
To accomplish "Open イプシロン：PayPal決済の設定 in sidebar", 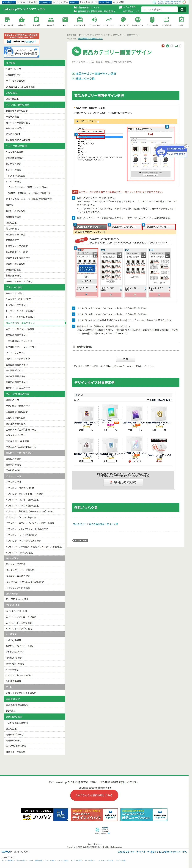I will [34, 535].
